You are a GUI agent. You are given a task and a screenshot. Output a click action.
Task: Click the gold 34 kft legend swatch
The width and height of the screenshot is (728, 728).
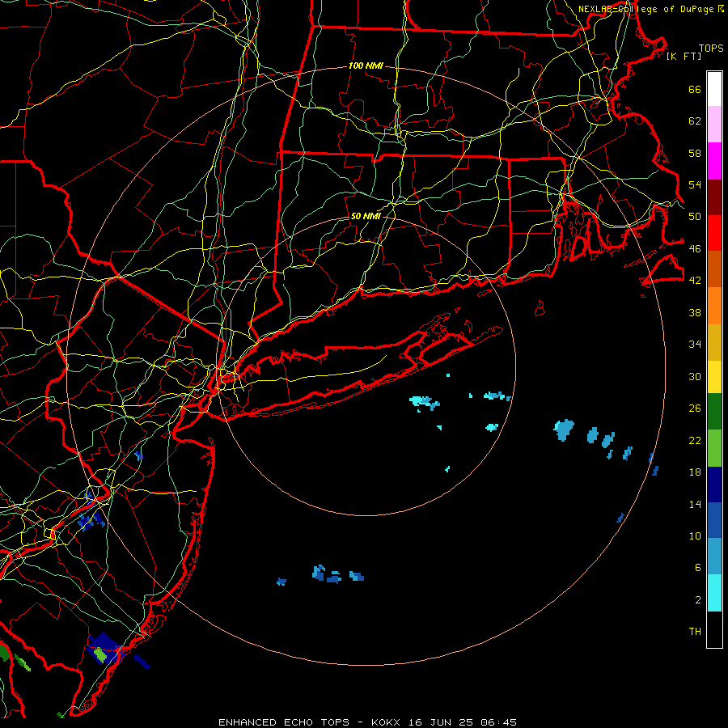tap(714, 342)
